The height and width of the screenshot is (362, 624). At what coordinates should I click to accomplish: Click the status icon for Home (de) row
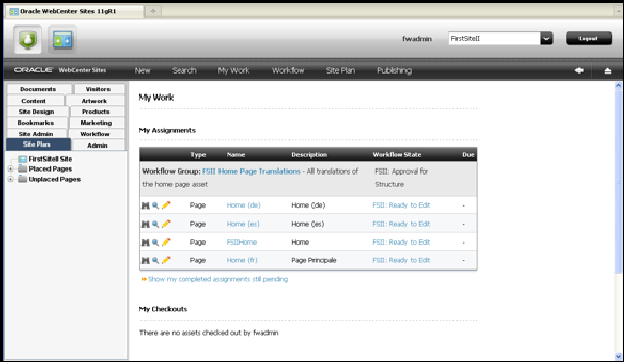[x=145, y=205]
